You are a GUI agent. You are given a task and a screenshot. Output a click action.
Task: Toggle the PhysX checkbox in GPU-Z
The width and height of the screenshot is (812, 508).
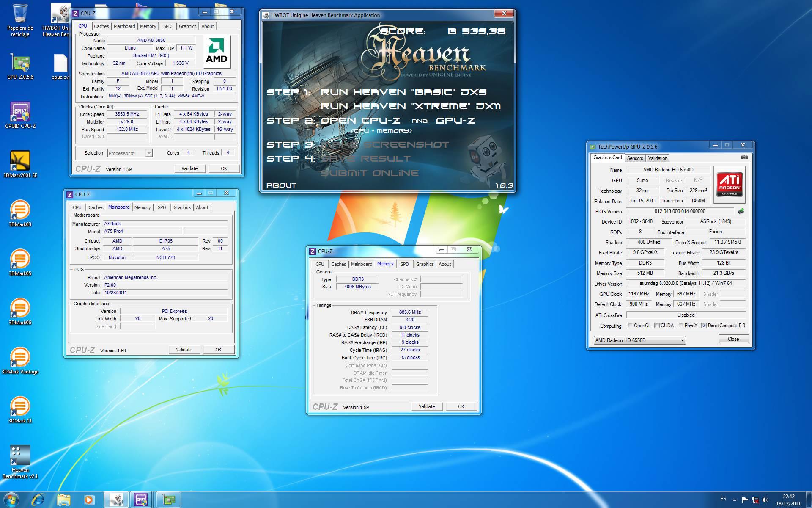[680, 326]
